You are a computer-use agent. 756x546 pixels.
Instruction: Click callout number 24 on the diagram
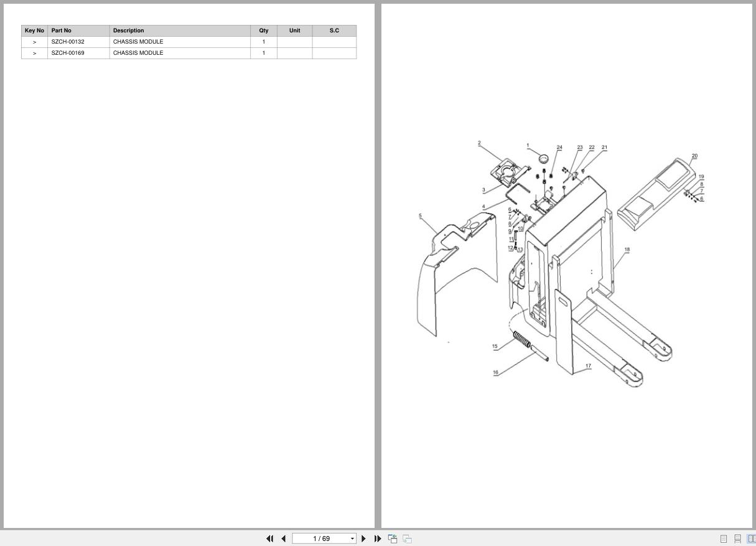pos(559,148)
